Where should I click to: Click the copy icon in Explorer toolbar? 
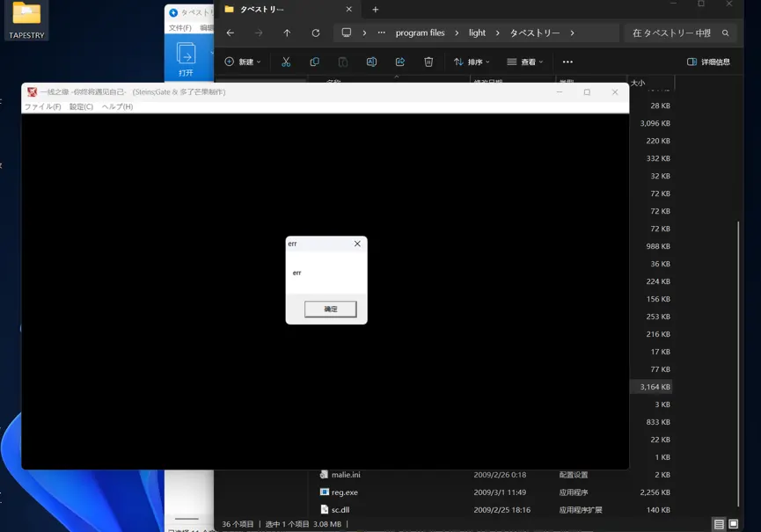coord(314,62)
